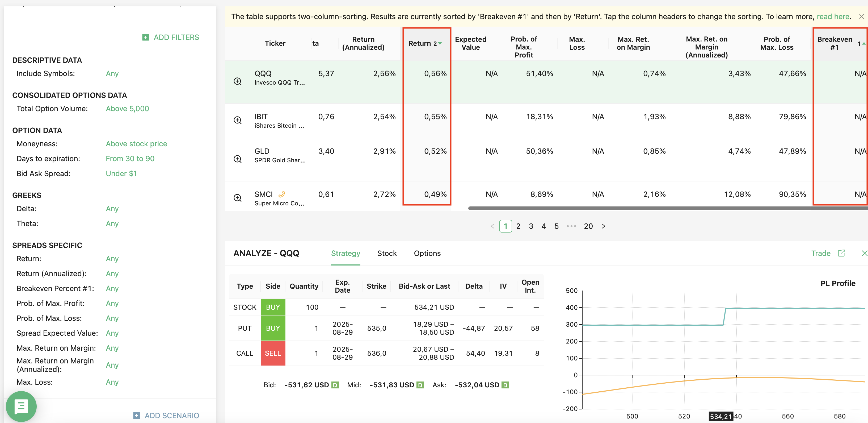The height and width of the screenshot is (423, 868).
Task: Edit the Delta 'Any' filter
Action: click(112, 209)
